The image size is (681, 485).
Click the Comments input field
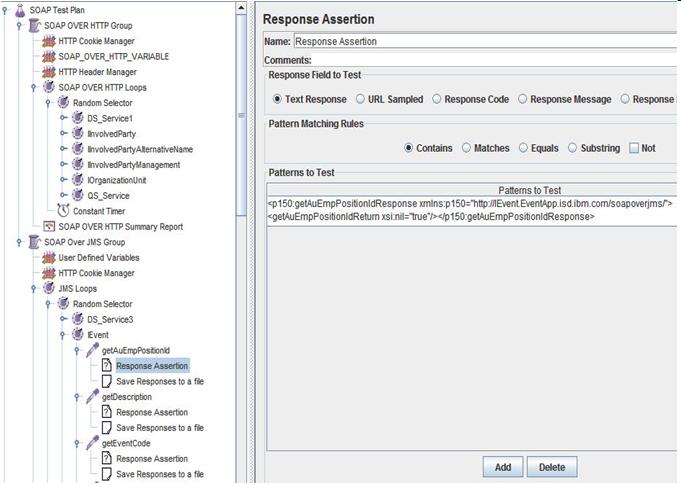(x=494, y=60)
